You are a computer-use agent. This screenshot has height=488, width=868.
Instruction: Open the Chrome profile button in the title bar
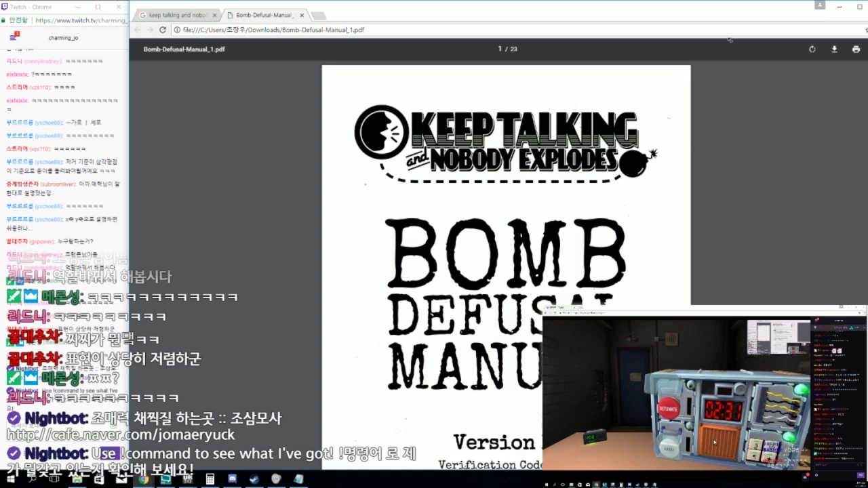[820, 5]
